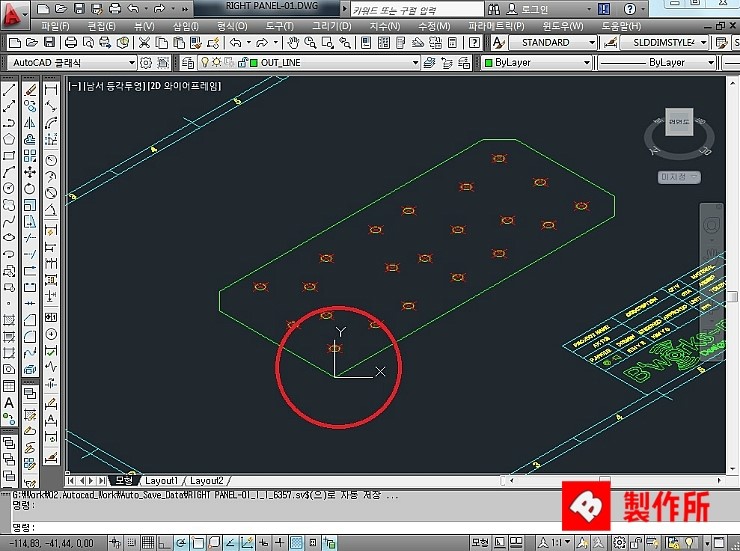Click the ViewCube top face
Viewport: 740px width, 551px height.
click(x=679, y=122)
